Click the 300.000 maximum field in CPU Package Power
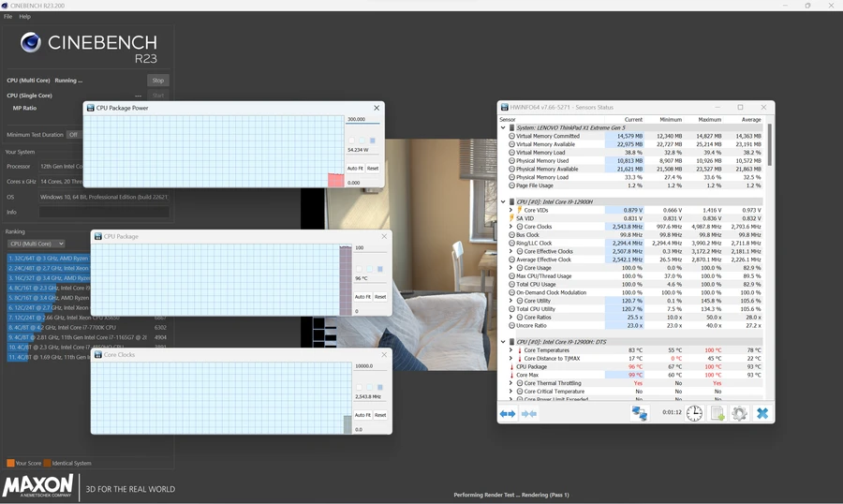Image resolution: width=843 pixels, height=504 pixels. [x=362, y=119]
